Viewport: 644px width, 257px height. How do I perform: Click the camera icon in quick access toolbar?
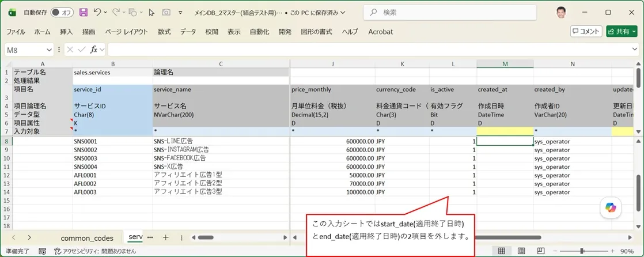tap(166, 13)
